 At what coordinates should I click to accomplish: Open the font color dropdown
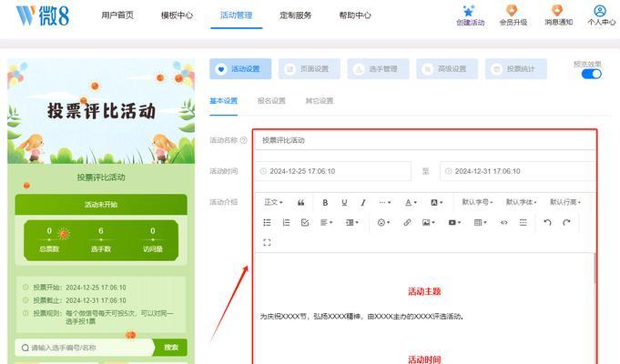tap(411, 202)
